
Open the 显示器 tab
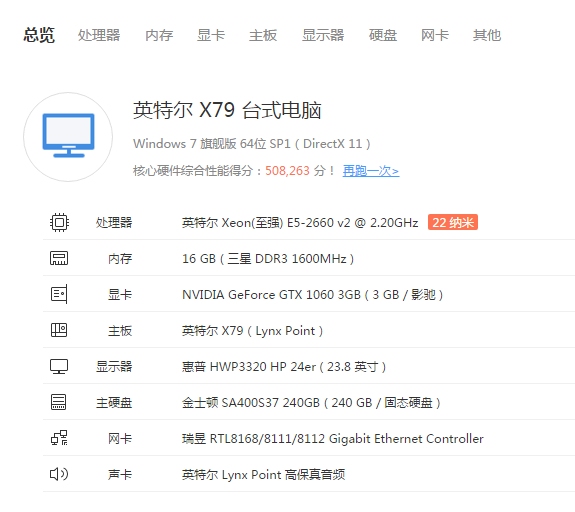323,35
